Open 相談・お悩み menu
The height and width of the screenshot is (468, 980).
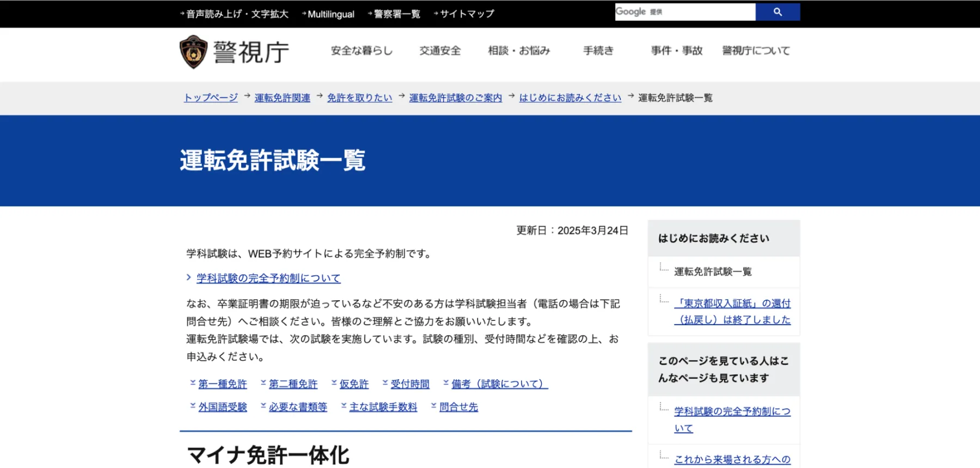click(519, 51)
